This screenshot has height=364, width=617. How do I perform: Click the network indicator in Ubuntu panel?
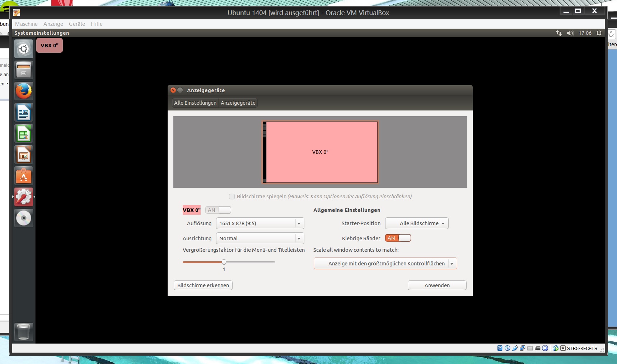pos(559,33)
